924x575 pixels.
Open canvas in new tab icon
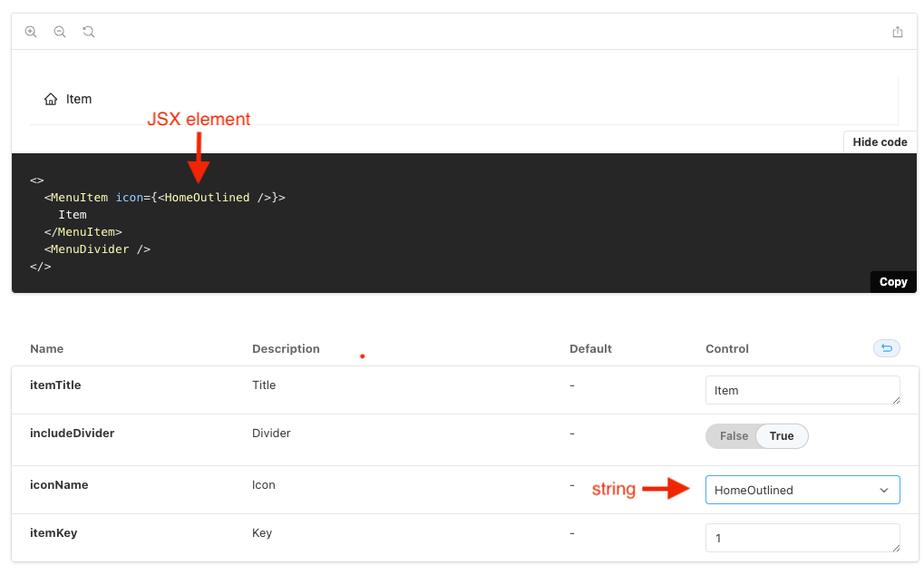[897, 32]
